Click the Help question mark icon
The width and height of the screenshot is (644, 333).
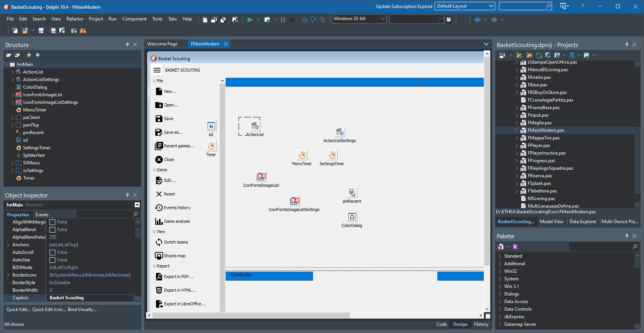pyautogui.click(x=582, y=6)
